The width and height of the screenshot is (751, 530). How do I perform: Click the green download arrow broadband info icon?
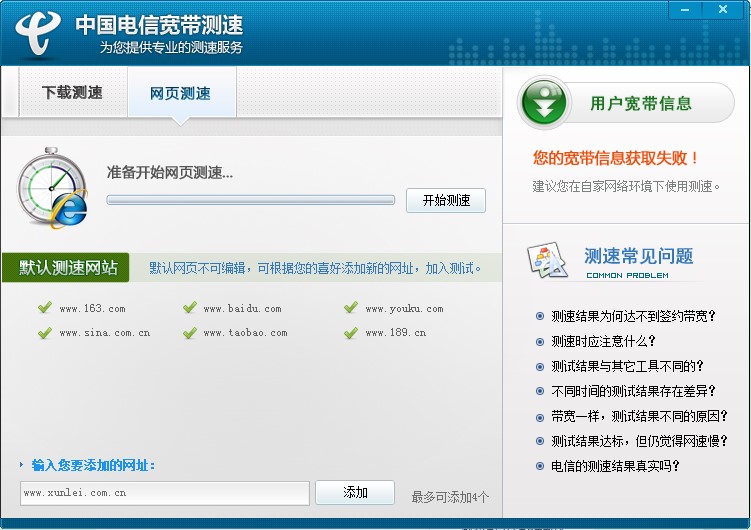(x=544, y=102)
